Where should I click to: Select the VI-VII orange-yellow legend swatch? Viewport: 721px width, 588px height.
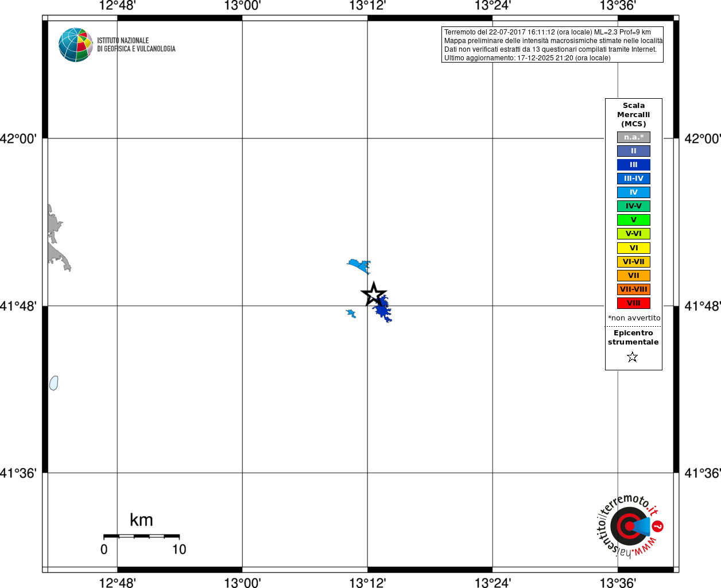(x=634, y=262)
